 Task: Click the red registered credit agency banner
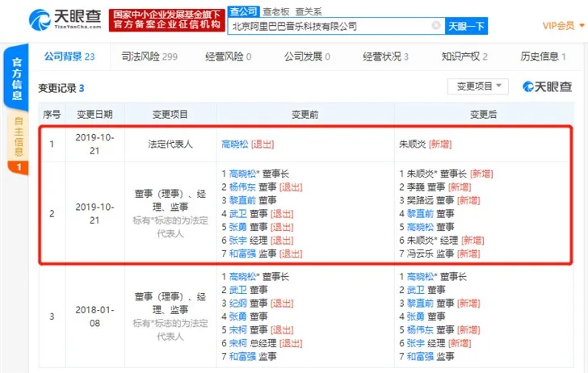click(x=167, y=20)
